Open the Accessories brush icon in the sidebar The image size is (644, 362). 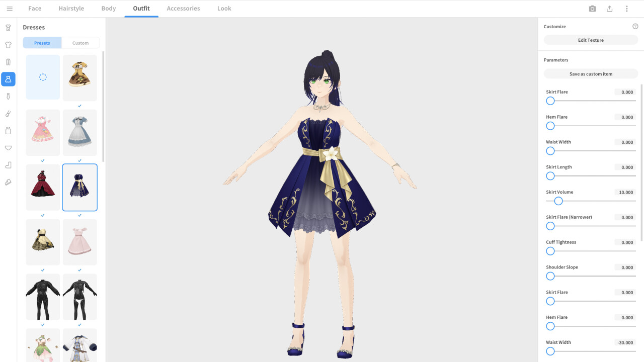pyautogui.click(x=8, y=113)
